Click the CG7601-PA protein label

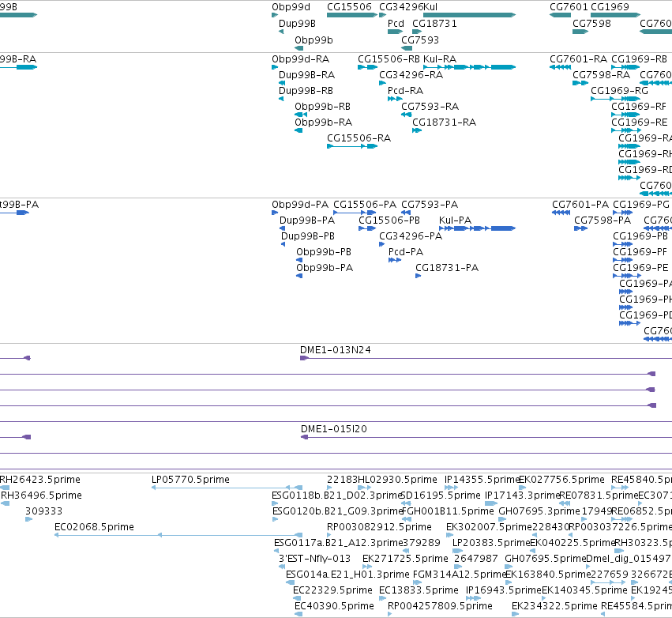[x=580, y=205]
